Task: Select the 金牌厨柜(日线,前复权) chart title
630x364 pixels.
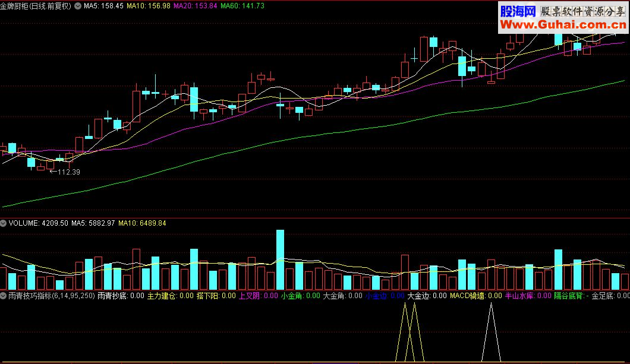Action: [36, 6]
